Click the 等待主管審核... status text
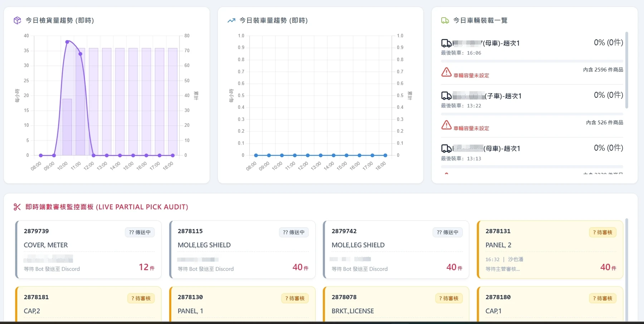This screenshot has width=644, height=324. (502, 269)
